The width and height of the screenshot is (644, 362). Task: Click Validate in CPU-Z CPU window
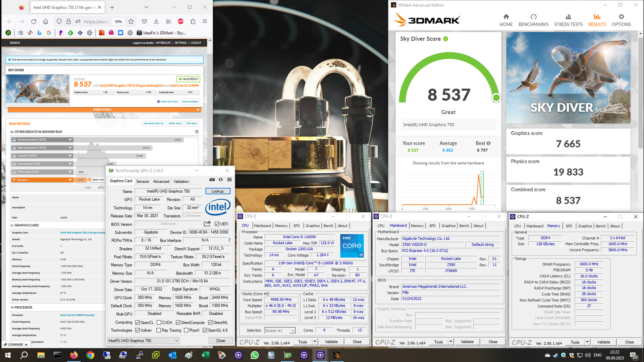(331, 342)
